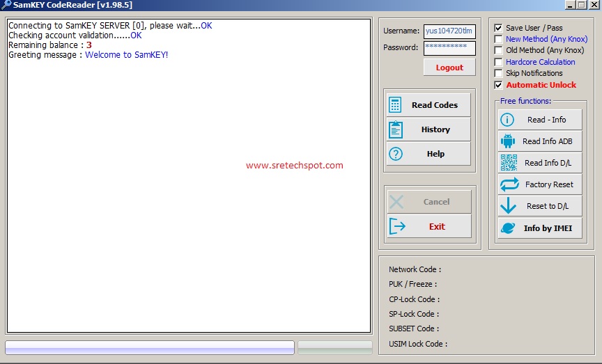Click the small secondary progress bar

(335, 347)
